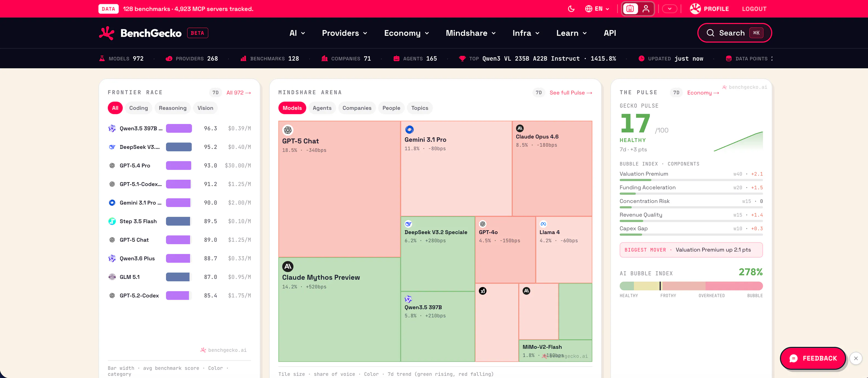Click the Anthropic icon on Claude Opus 4.6 tile

[520, 128]
